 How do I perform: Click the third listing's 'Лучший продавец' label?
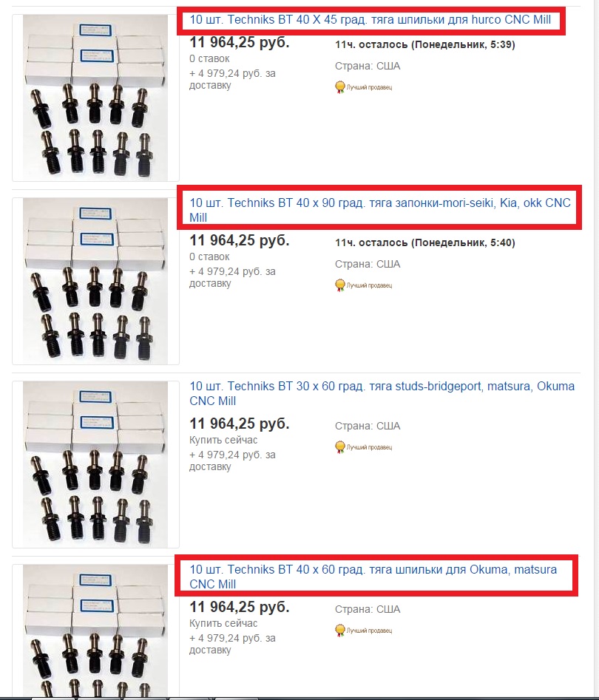pyautogui.click(x=370, y=447)
